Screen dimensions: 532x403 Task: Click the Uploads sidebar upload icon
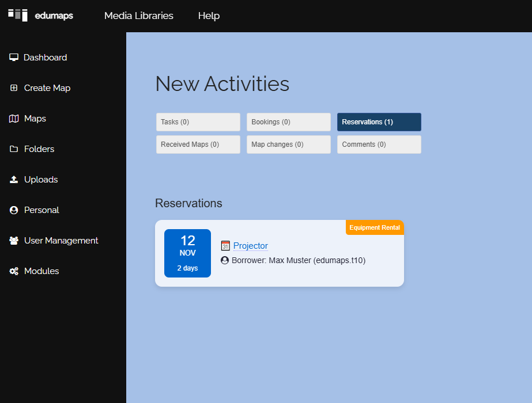coord(14,180)
